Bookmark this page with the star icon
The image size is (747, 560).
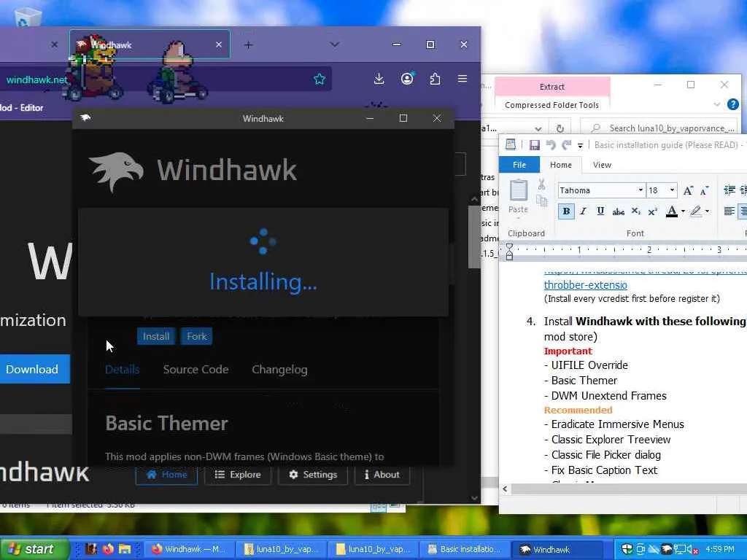pyautogui.click(x=320, y=79)
